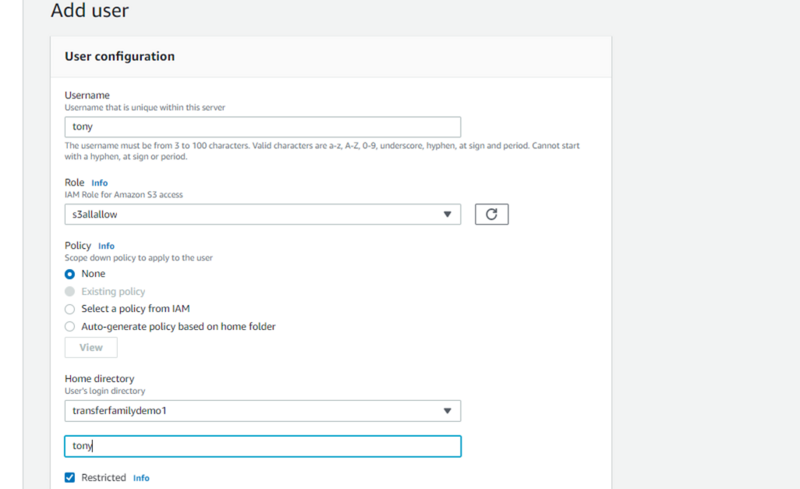This screenshot has width=800, height=489.
Task: Click the Add user page heading
Action: click(90, 10)
